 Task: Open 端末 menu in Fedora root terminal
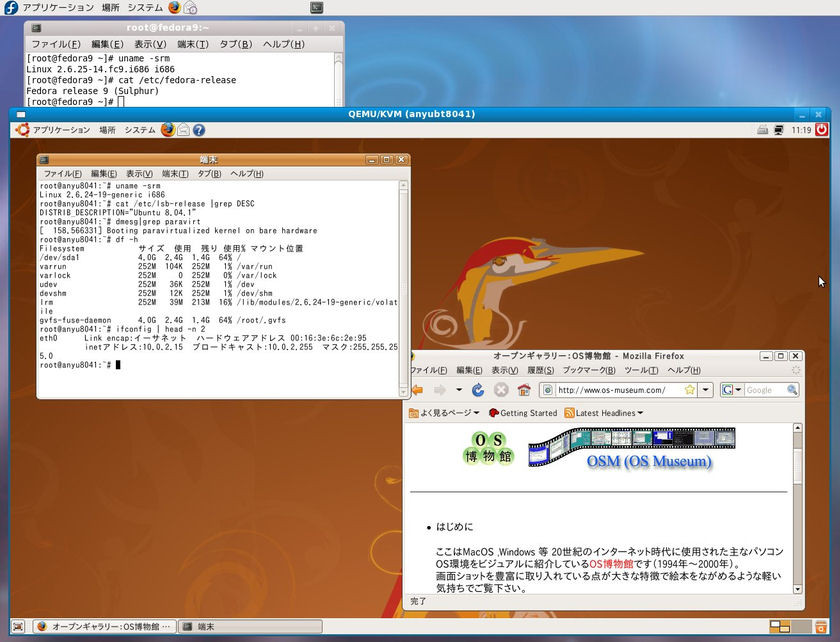pos(193,44)
